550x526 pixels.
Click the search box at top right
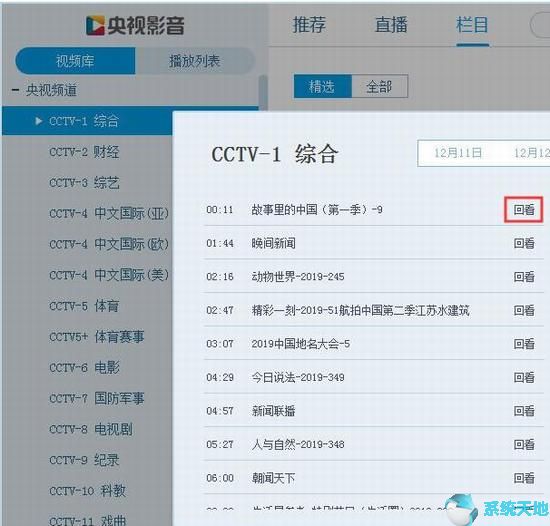[539, 25]
